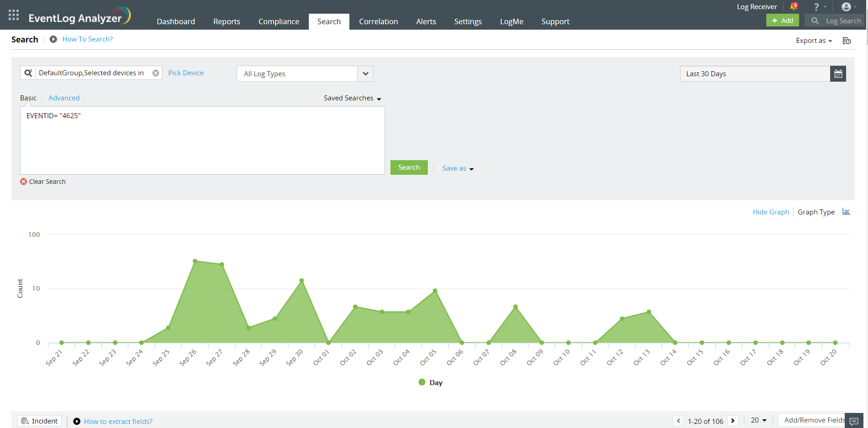Open the Saved Searches dropdown

(x=351, y=98)
